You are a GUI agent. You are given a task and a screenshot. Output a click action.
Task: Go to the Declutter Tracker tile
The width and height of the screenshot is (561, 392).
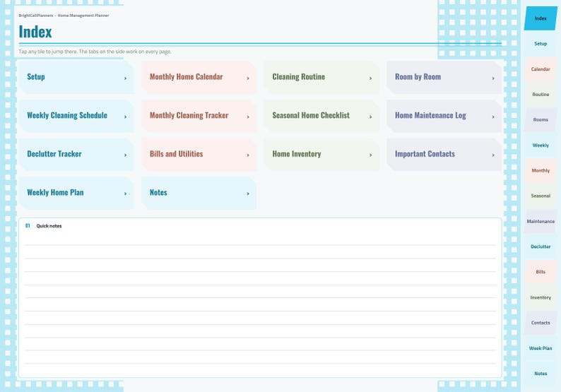click(x=76, y=155)
